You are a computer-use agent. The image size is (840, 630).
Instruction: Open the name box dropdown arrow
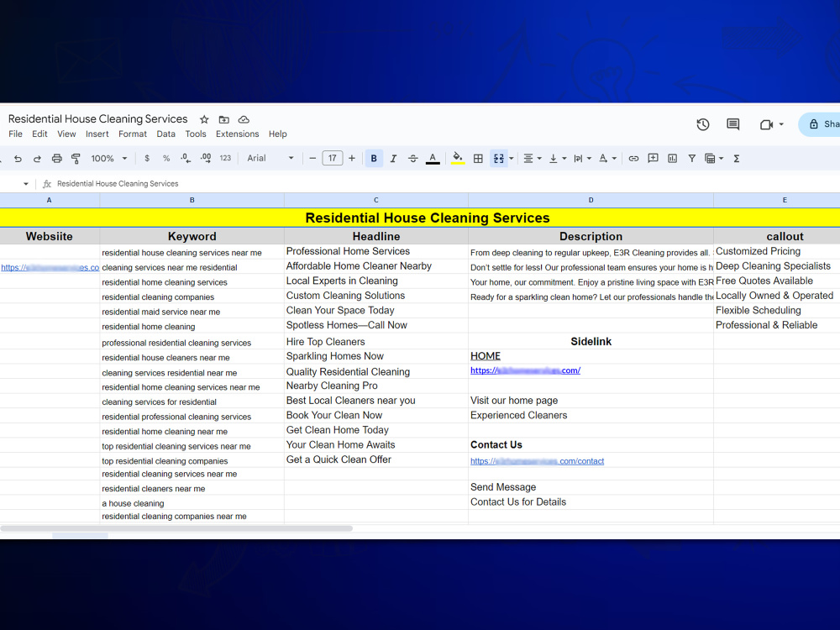pos(26,184)
